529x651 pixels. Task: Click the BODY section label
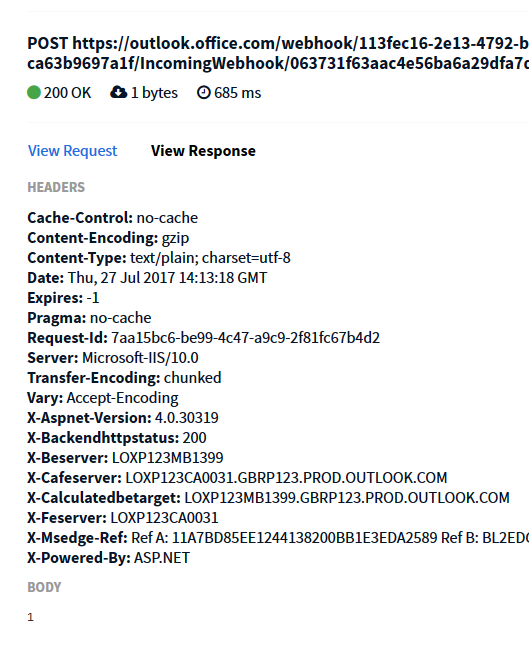(x=44, y=587)
